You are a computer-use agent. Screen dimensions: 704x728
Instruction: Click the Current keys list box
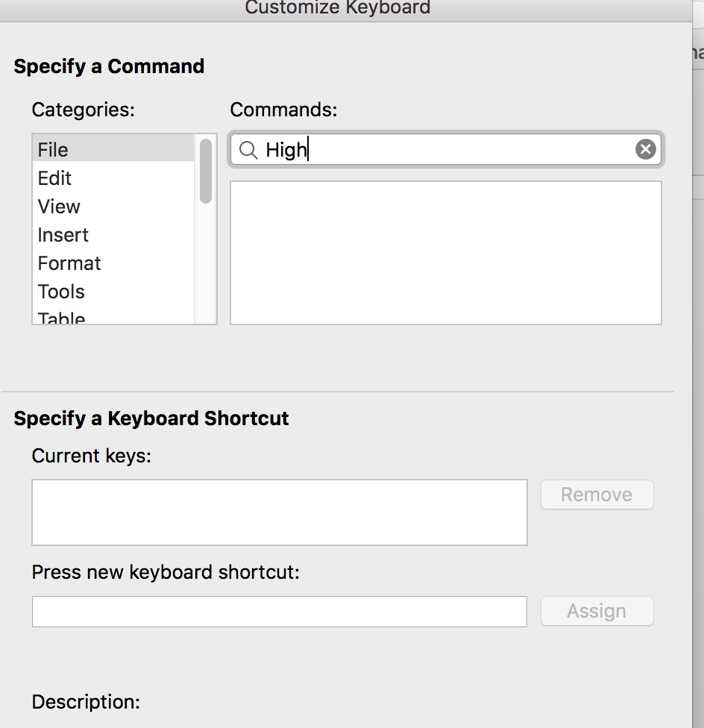(x=279, y=512)
